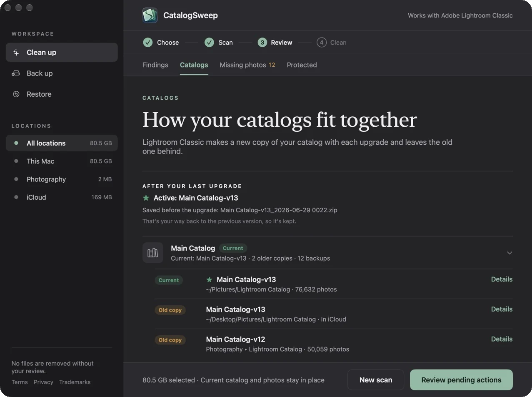The height and width of the screenshot is (397, 532).
Task: Select the Catalogs tab
Action: coord(194,65)
